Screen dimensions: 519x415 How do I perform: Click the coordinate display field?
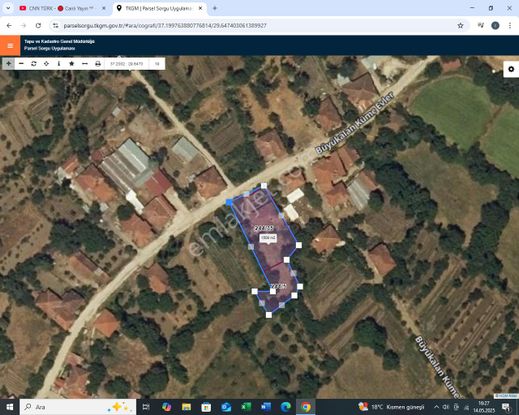(127, 63)
